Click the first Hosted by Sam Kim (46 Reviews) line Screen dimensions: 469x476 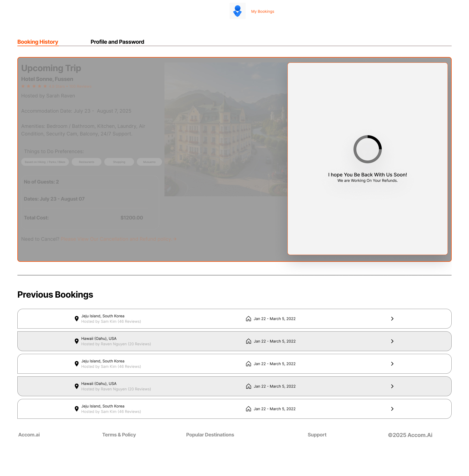coord(111,321)
